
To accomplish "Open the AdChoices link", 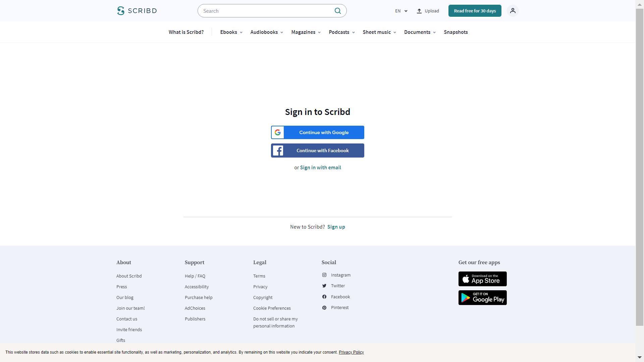I will [x=195, y=308].
